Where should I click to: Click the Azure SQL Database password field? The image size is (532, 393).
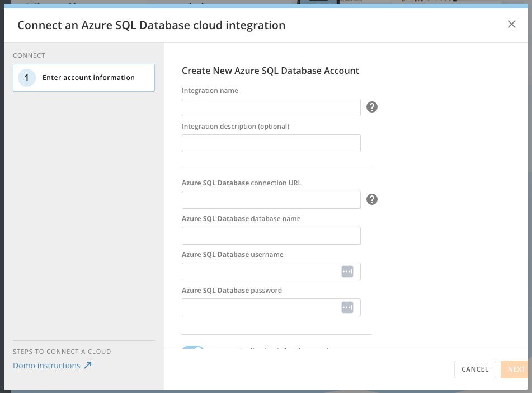click(263, 307)
